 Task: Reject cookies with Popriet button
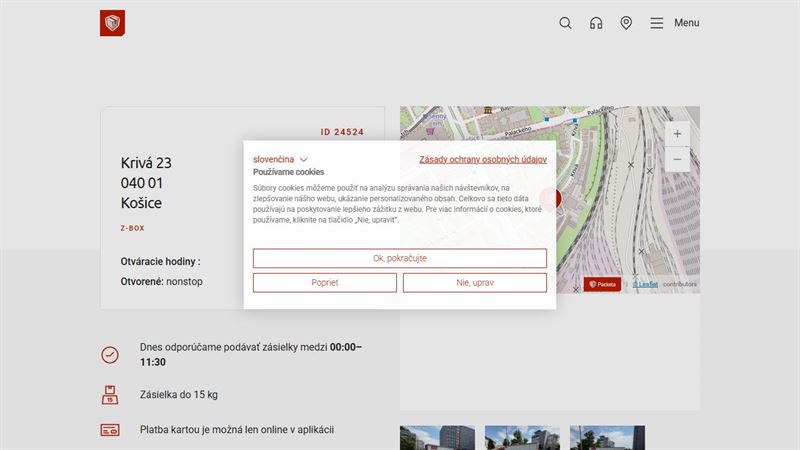tap(324, 283)
